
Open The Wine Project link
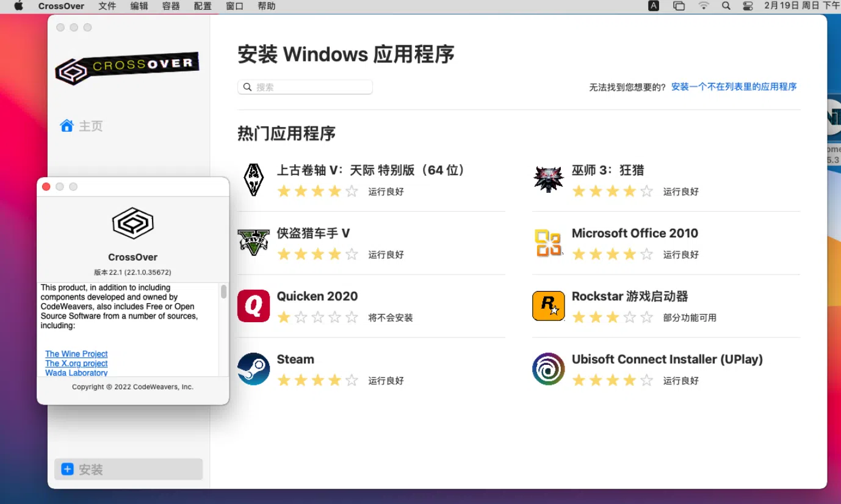[x=76, y=354]
